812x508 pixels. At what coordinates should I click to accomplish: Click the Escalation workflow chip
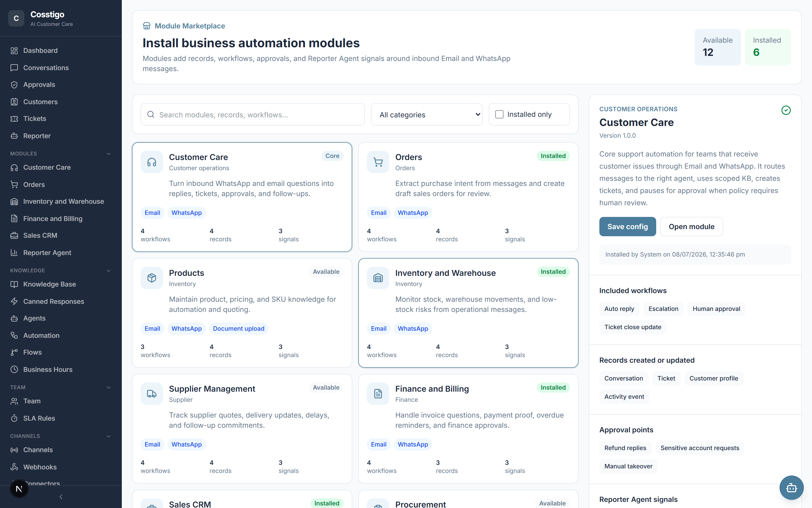663,309
